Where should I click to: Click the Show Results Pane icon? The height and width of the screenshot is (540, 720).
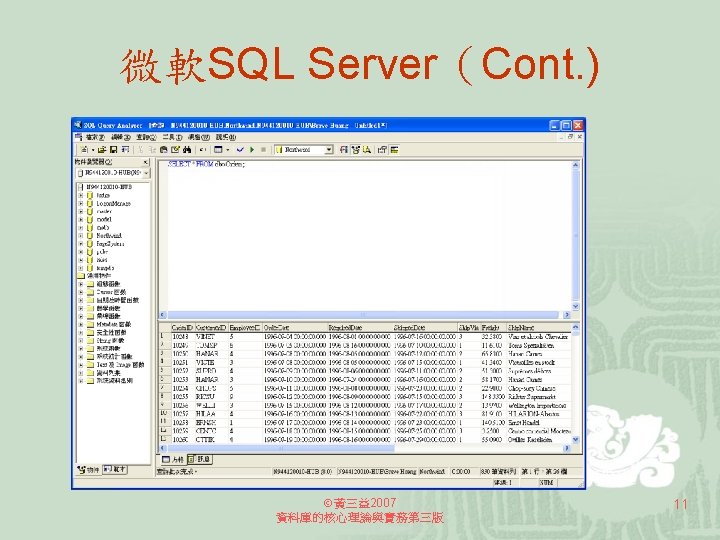coord(394,150)
